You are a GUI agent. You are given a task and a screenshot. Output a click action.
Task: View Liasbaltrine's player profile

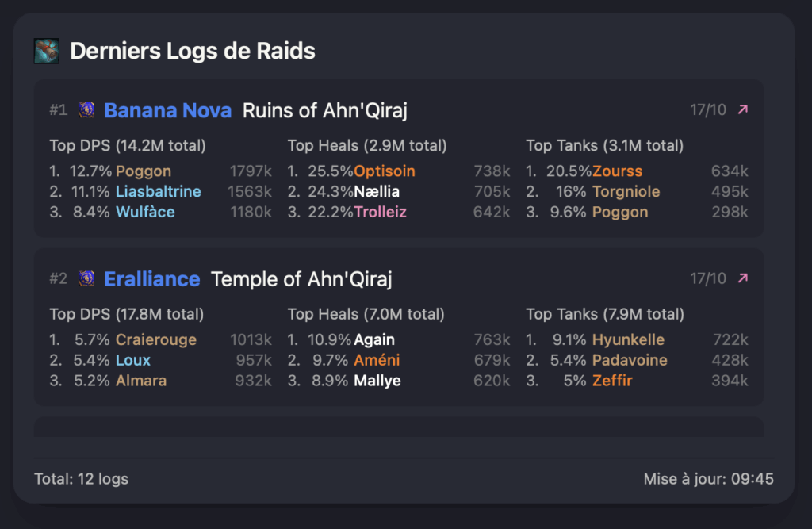click(x=158, y=192)
